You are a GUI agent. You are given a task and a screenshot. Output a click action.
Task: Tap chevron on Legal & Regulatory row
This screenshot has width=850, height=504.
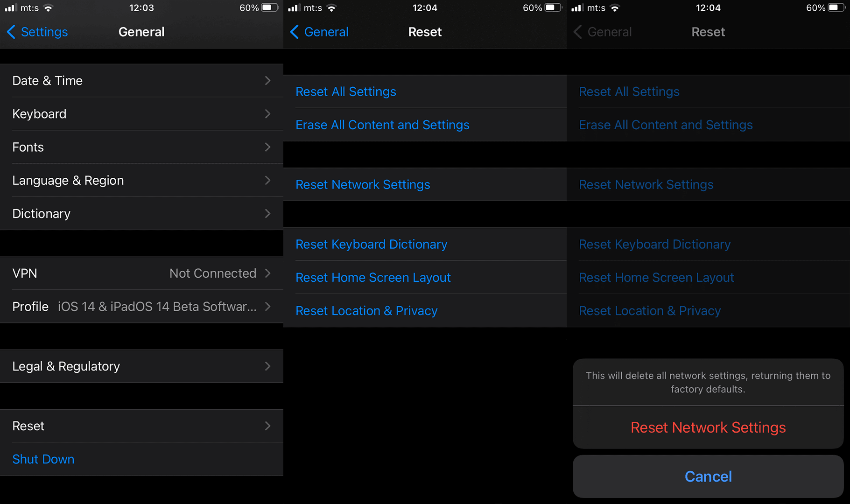(x=267, y=366)
